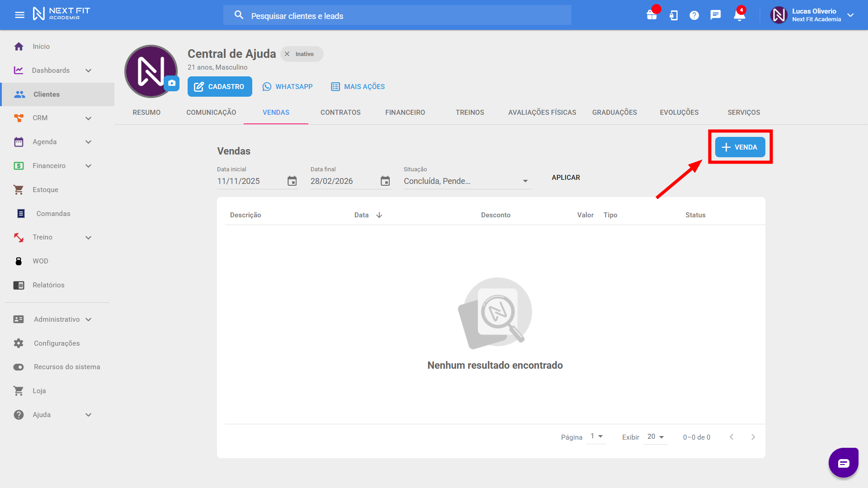The image size is (868, 488).
Task: Click the camera icon on profile photo
Action: point(172,83)
